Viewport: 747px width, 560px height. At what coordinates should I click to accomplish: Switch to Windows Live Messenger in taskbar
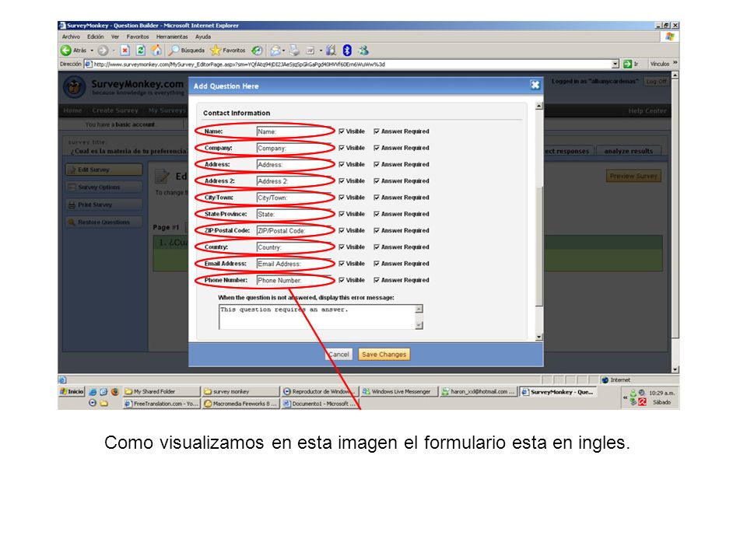point(398,391)
